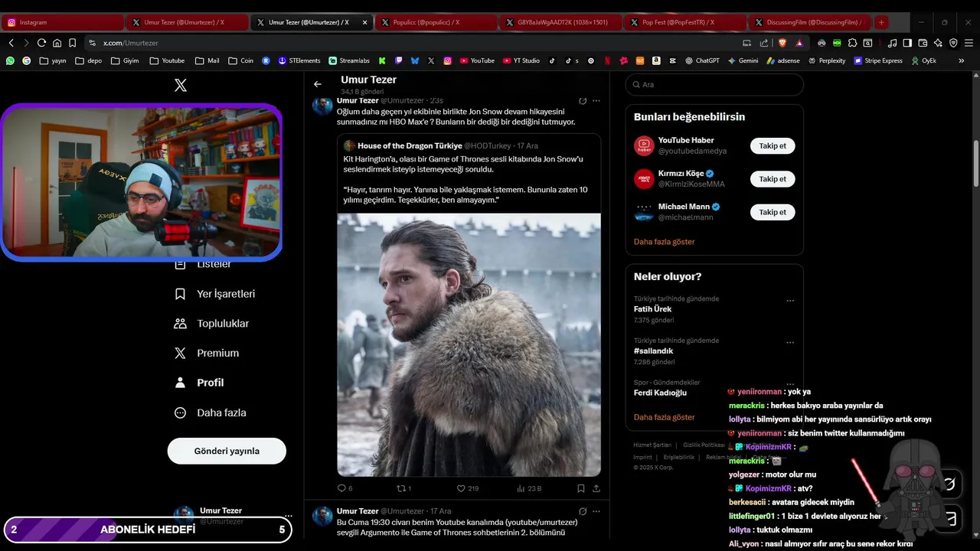This screenshot has height=551, width=980.
Task: Go back with the browser back arrow
Action: click(11, 43)
